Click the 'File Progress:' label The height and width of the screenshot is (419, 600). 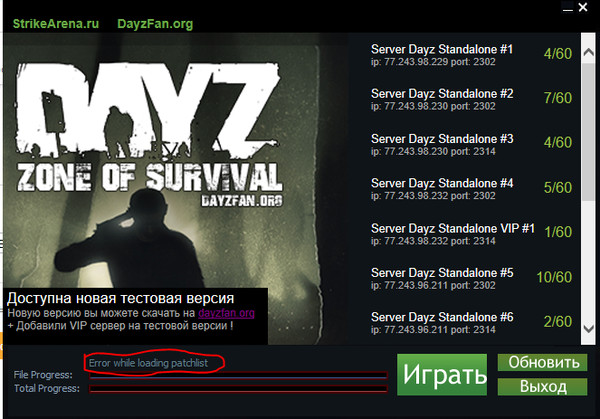(x=43, y=375)
